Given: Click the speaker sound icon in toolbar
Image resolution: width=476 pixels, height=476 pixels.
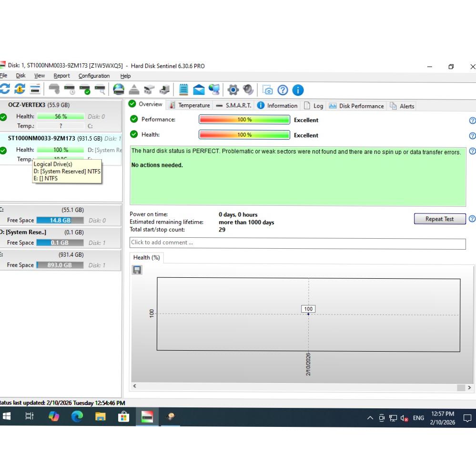Looking at the screenshot, I should pos(248,90).
